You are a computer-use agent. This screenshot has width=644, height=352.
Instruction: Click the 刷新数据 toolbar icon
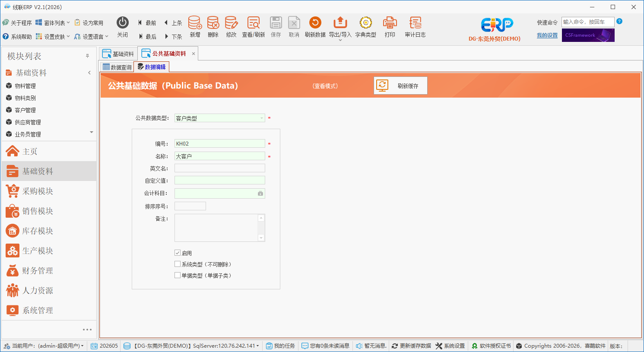pos(315,27)
